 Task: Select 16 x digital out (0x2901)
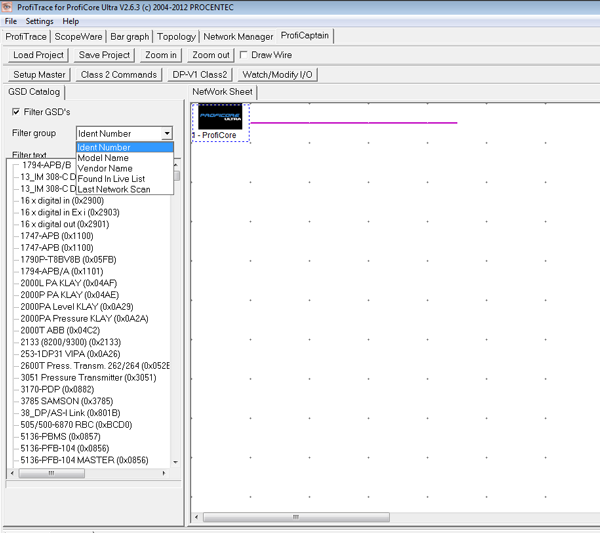[65, 224]
